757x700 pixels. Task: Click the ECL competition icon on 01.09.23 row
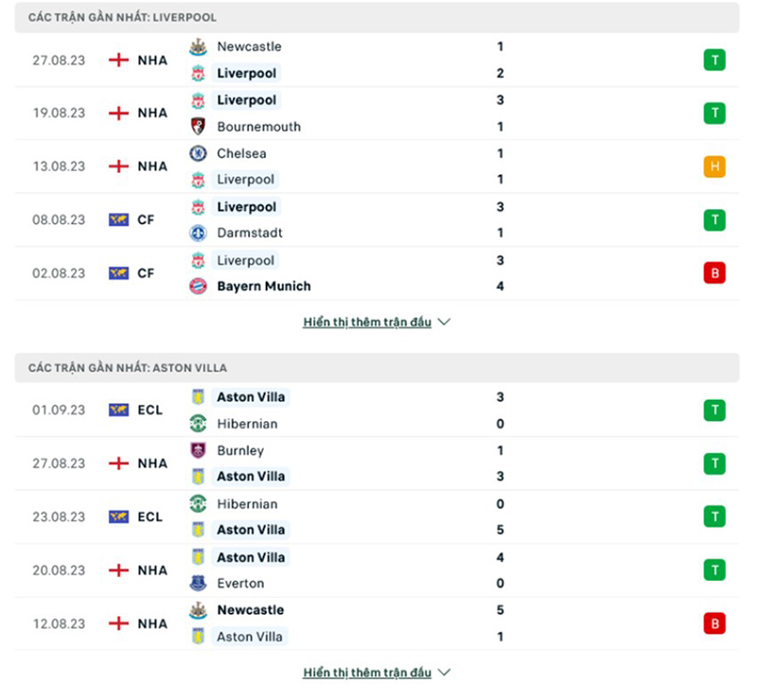click(x=119, y=410)
